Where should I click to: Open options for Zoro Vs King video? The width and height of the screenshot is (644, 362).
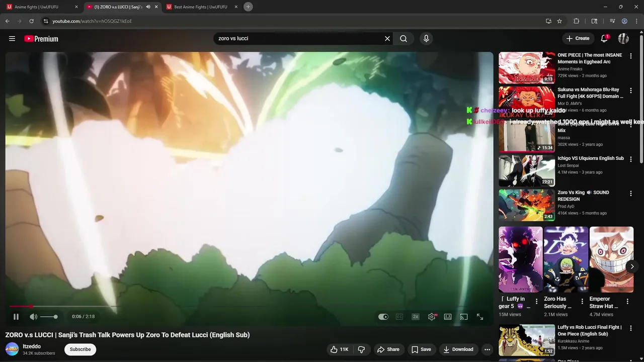click(x=631, y=194)
